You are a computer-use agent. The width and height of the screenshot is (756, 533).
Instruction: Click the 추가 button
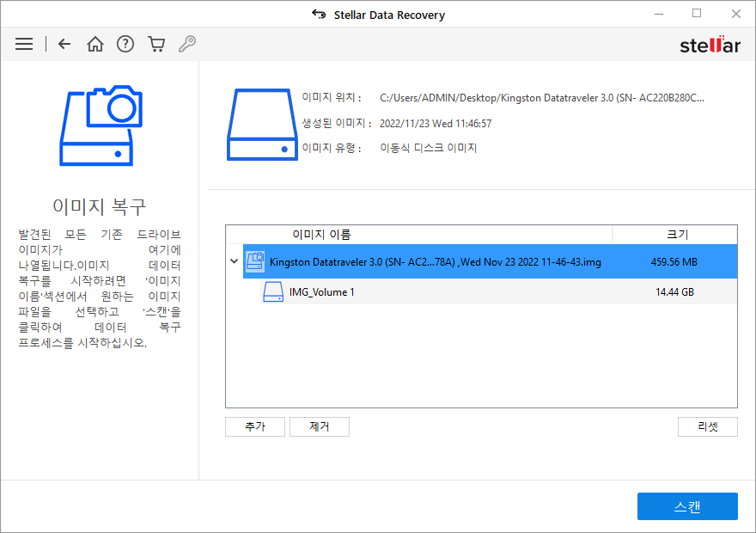(x=255, y=426)
